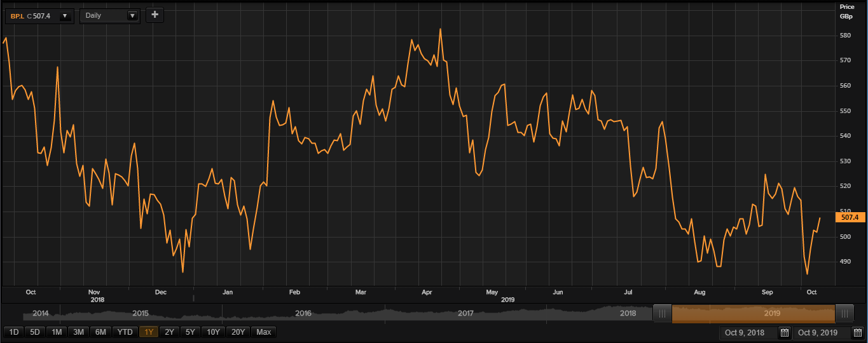Image resolution: width=868 pixels, height=343 pixels.
Task: Click the start date field Oct 9, 2018
Action: (748, 333)
